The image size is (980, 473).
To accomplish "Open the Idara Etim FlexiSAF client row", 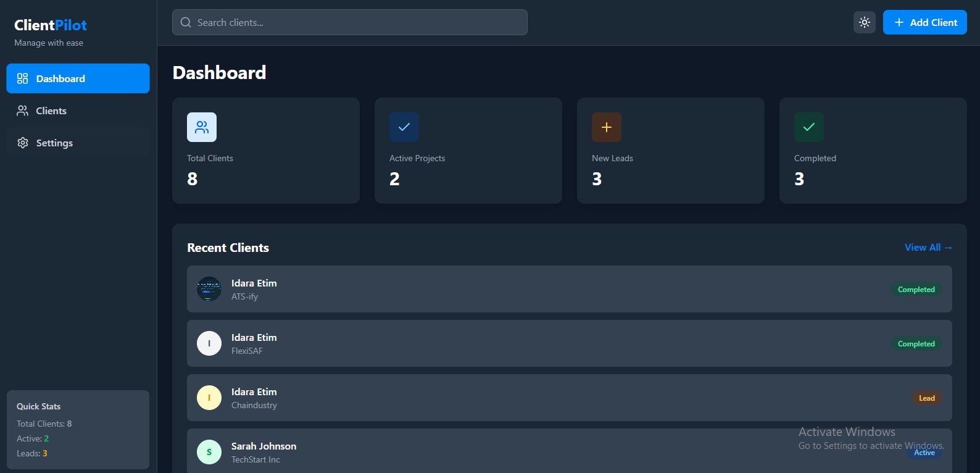I will (555, 343).
